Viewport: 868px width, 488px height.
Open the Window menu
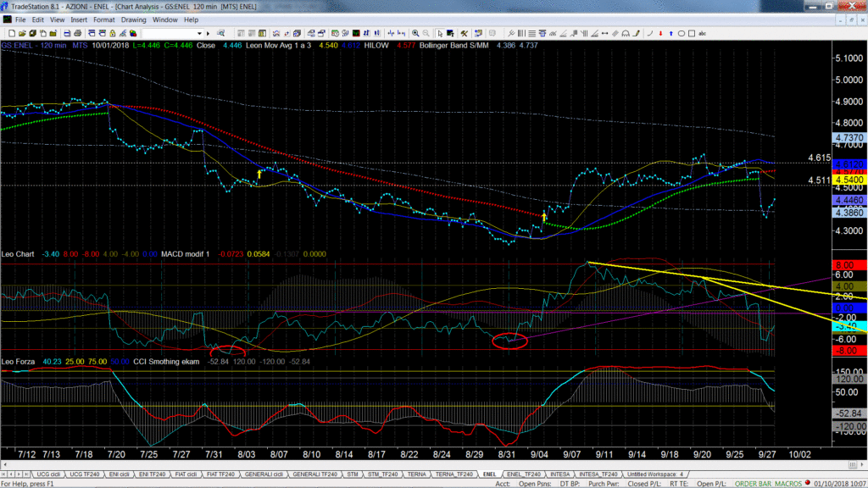(x=165, y=20)
